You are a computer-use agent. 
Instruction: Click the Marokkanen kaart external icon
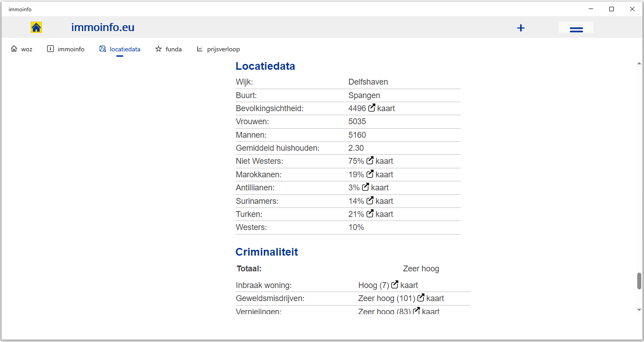click(x=370, y=174)
